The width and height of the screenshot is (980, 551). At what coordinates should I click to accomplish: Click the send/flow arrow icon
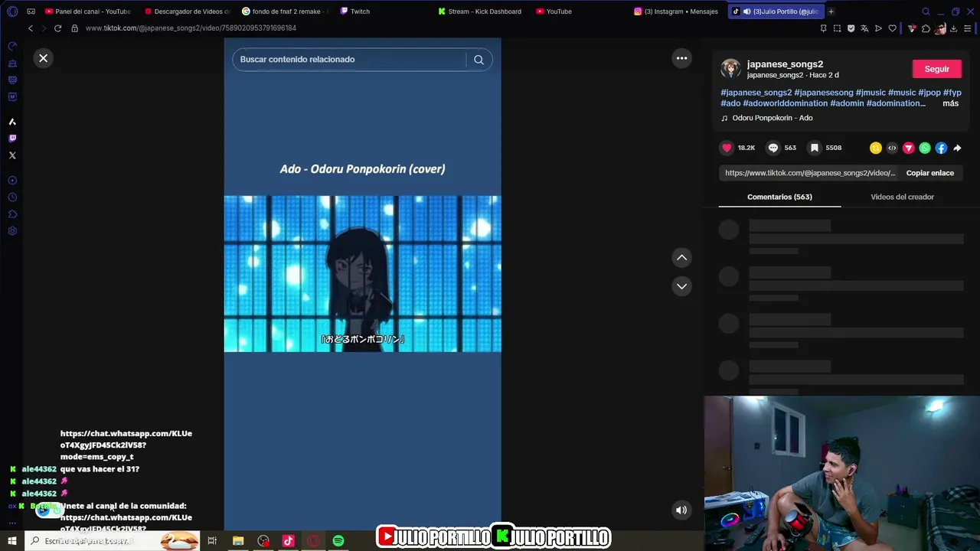point(878,28)
